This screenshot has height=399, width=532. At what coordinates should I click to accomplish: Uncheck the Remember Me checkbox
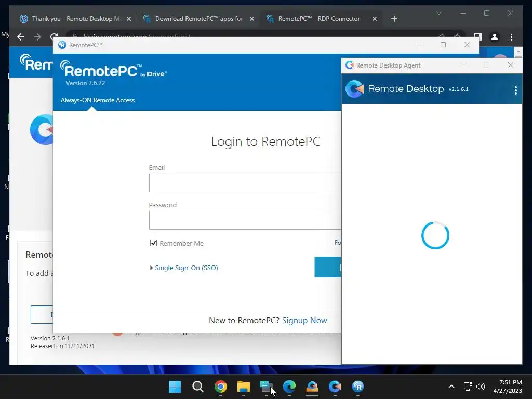(153, 243)
